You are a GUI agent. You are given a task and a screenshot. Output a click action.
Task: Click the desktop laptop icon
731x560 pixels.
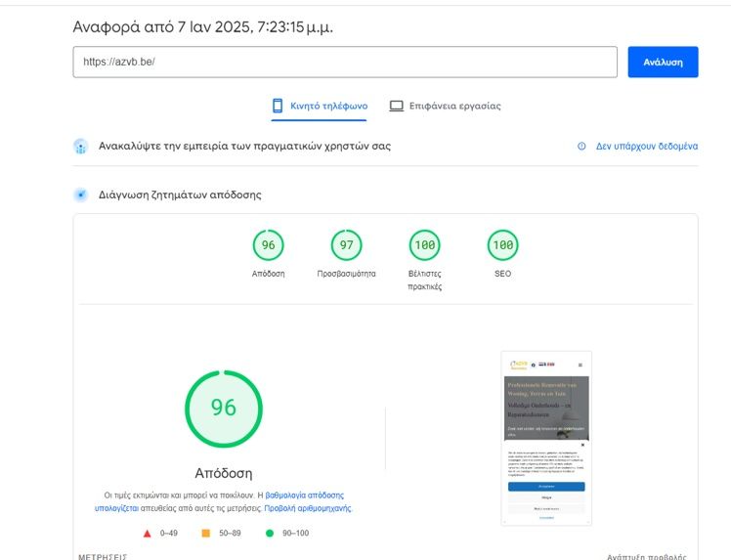coord(396,106)
